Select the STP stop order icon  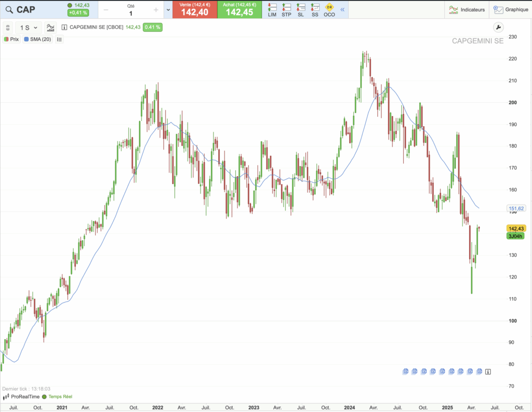coord(286,10)
